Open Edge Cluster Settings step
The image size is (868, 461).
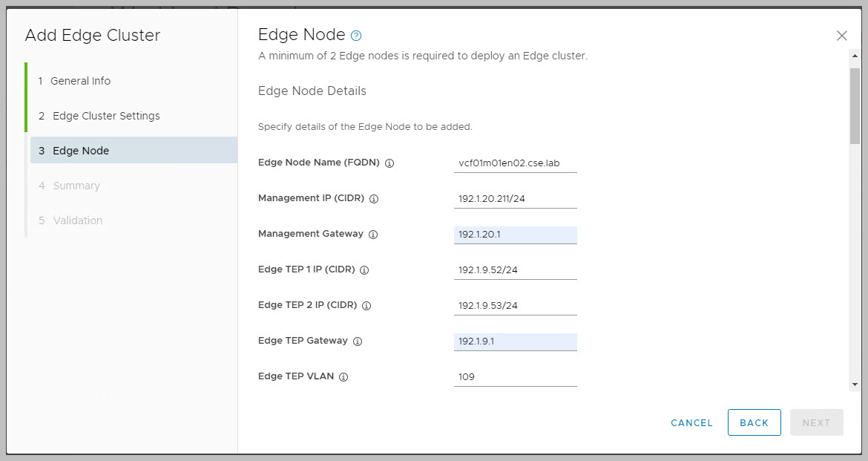(x=106, y=116)
